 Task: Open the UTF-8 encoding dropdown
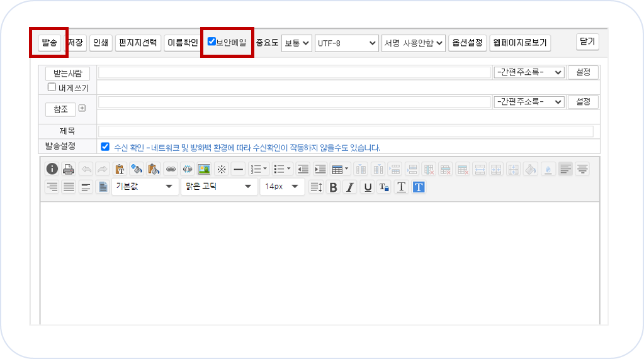(347, 43)
